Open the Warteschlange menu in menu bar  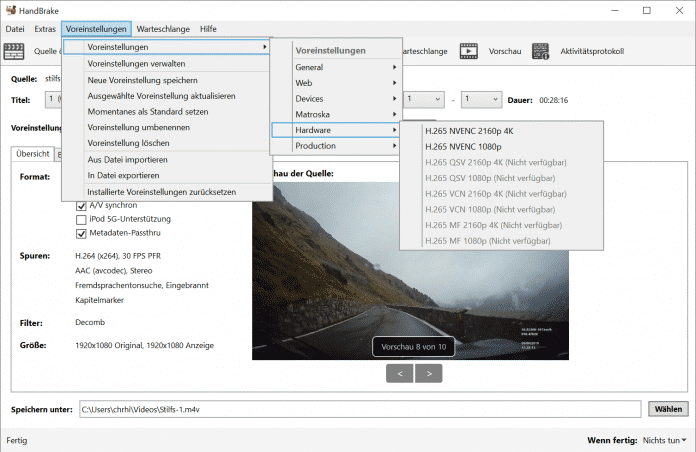tap(163, 29)
